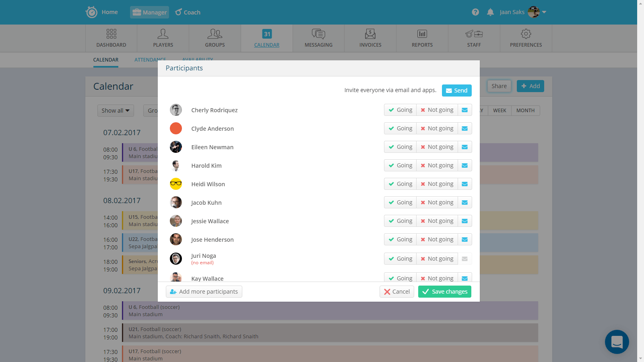Open the Players tab
Viewport: 644px width, 362px height.
pyautogui.click(x=163, y=38)
